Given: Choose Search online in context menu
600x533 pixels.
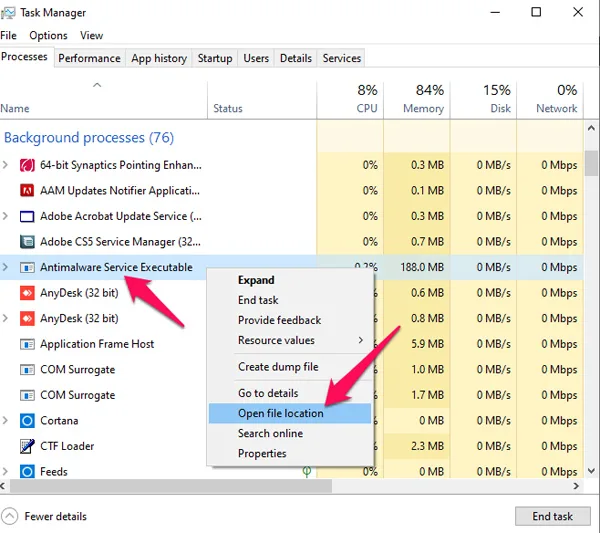Looking at the screenshot, I should [x=290, y=433].
